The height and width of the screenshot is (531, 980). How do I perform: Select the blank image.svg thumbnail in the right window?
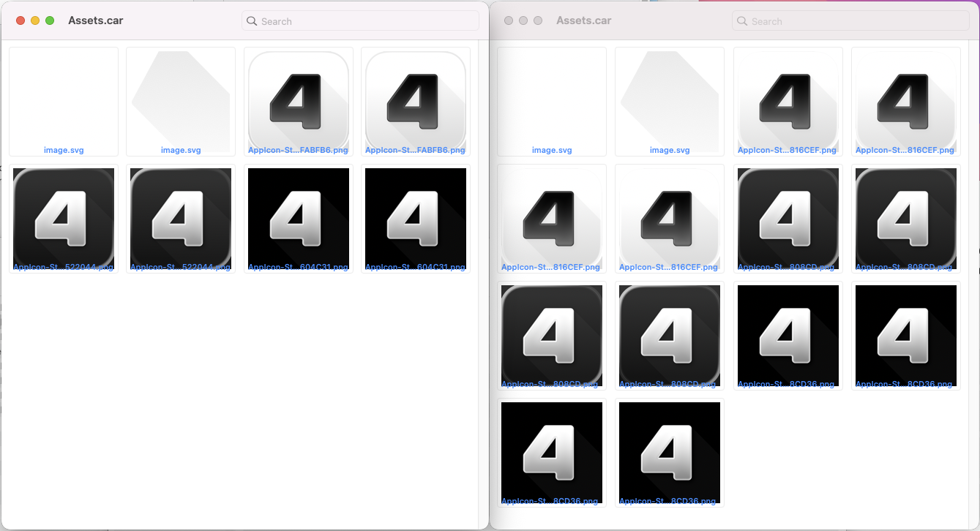(x=552, y=101)
